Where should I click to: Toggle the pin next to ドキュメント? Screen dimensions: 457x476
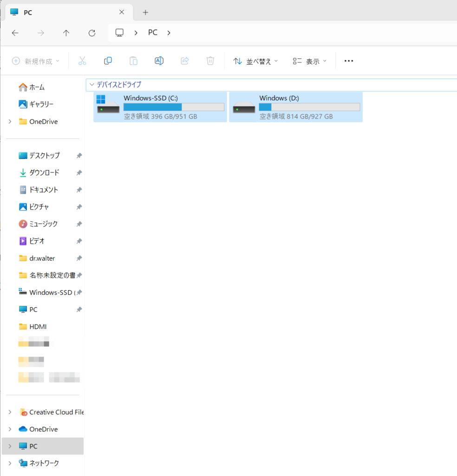79,190
